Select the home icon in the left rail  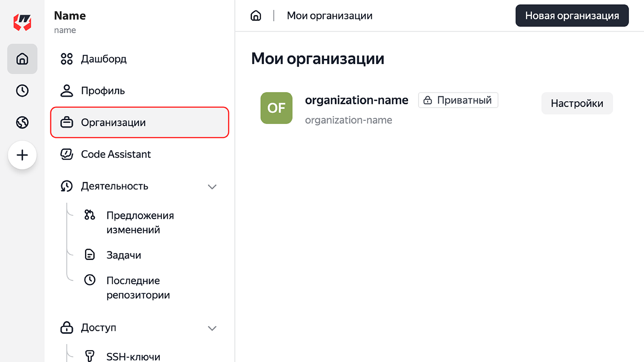[x=22, y=59]
